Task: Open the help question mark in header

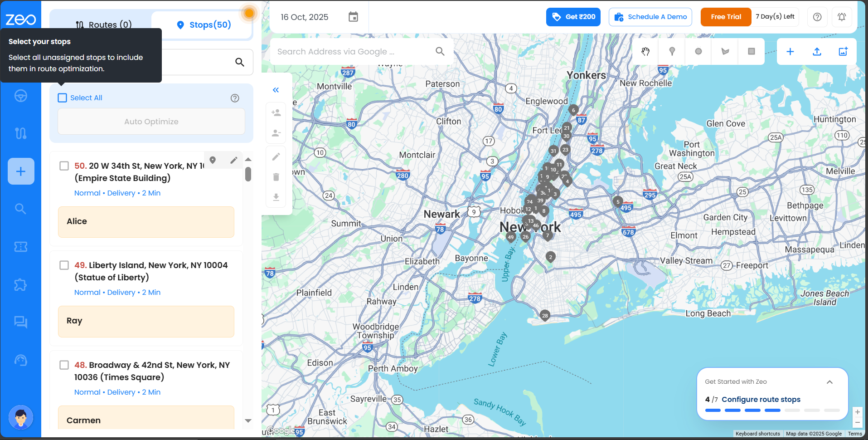Action: [817, 17]
